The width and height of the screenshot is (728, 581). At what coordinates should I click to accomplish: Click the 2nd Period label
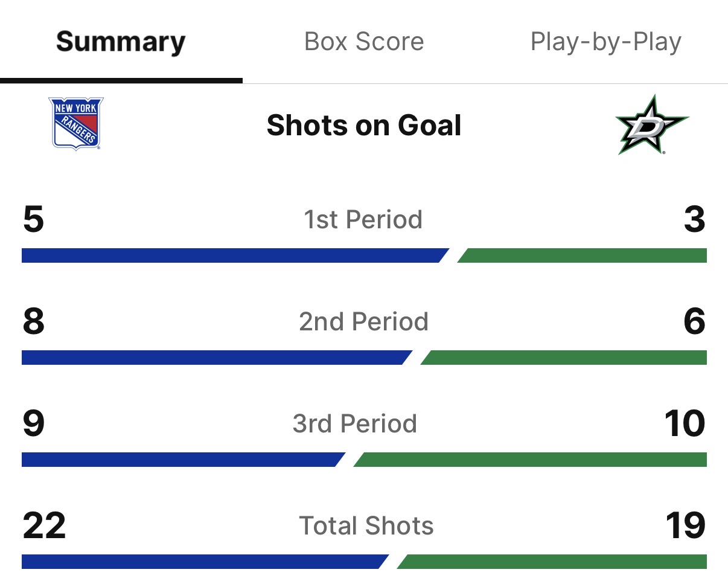pyautogui.click(x=363, y=322)
